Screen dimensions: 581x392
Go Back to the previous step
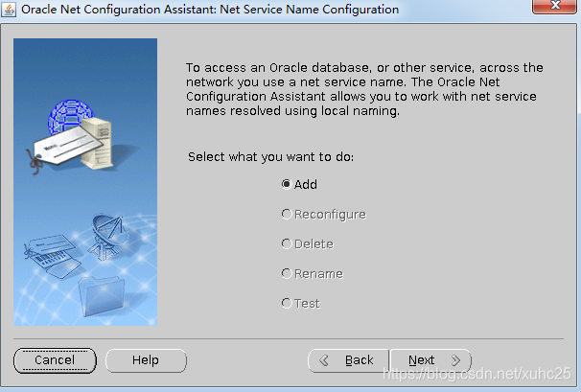[348, 360]
